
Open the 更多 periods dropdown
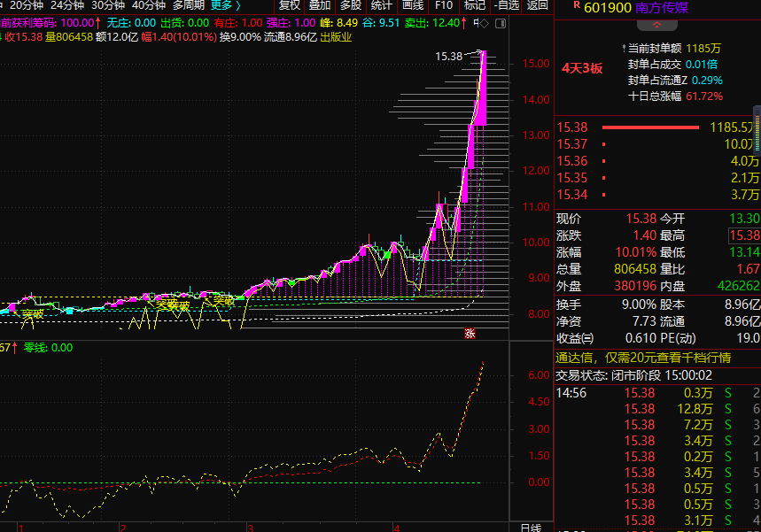pos(227,5)
